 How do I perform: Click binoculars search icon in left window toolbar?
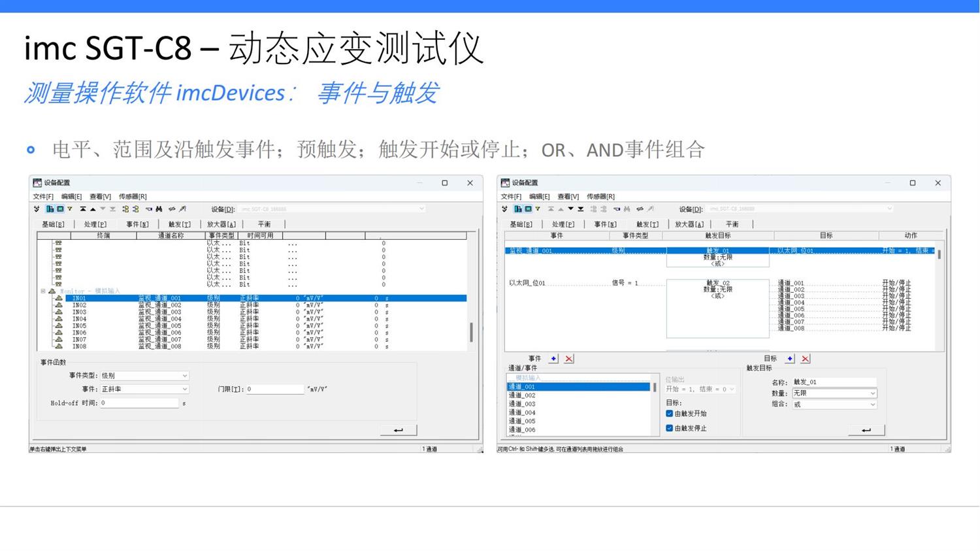click(159, 209)
